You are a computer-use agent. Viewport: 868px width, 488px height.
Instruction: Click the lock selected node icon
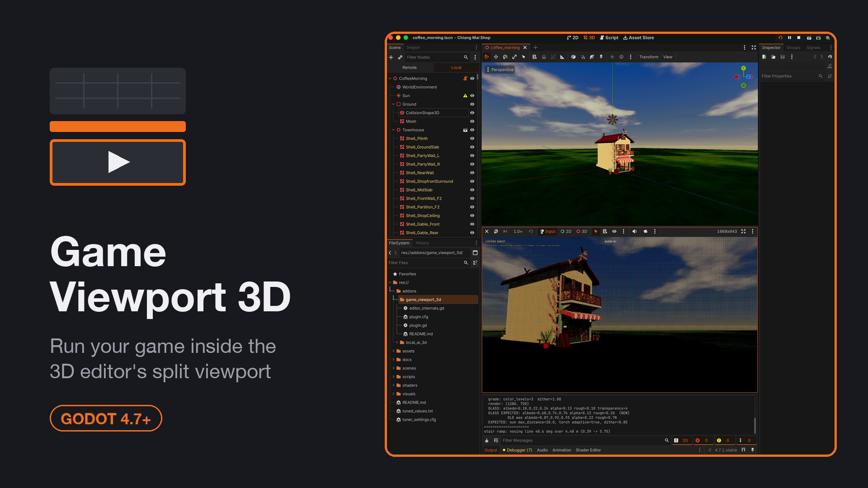[544, 57]
